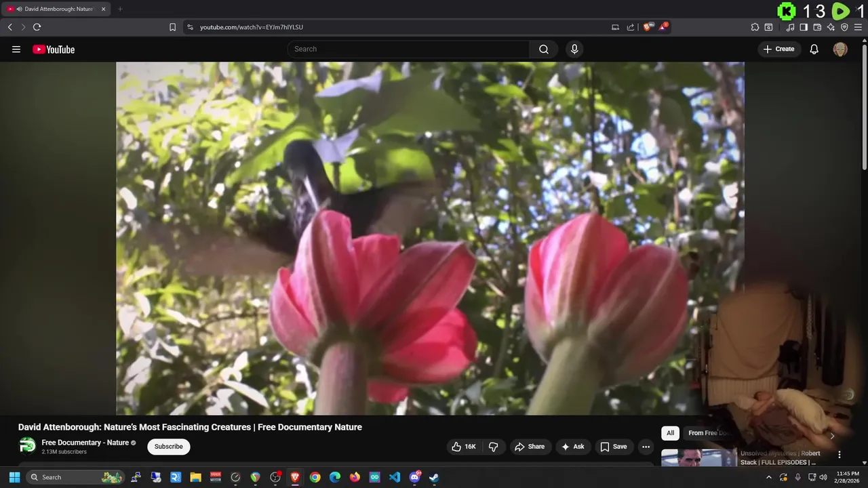Viewport: 868px width, 488px height.
Task: Open the Brave Rewards triangle icon
Action: pos(664,26)
